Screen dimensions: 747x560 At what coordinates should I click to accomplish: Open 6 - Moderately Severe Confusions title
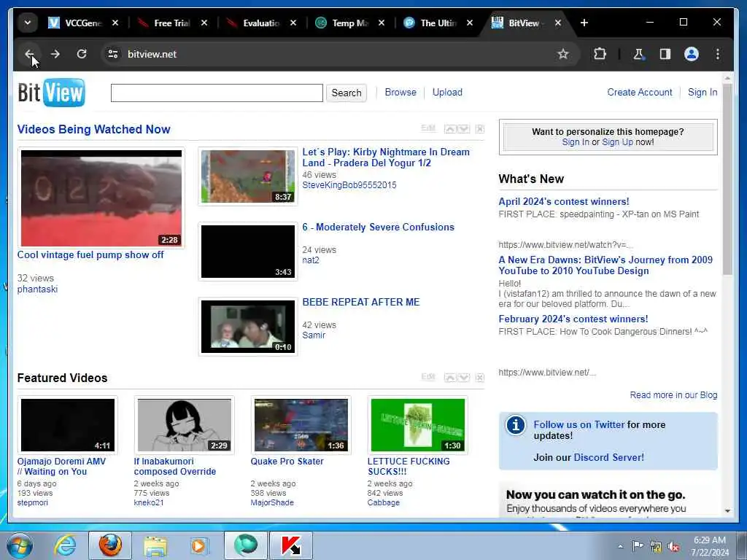pyautogui.click(x=379, y=227)
